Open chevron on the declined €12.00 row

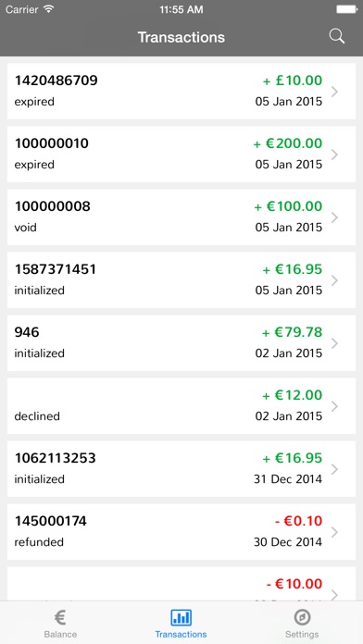pyautogui.click(x=334, y=406)
